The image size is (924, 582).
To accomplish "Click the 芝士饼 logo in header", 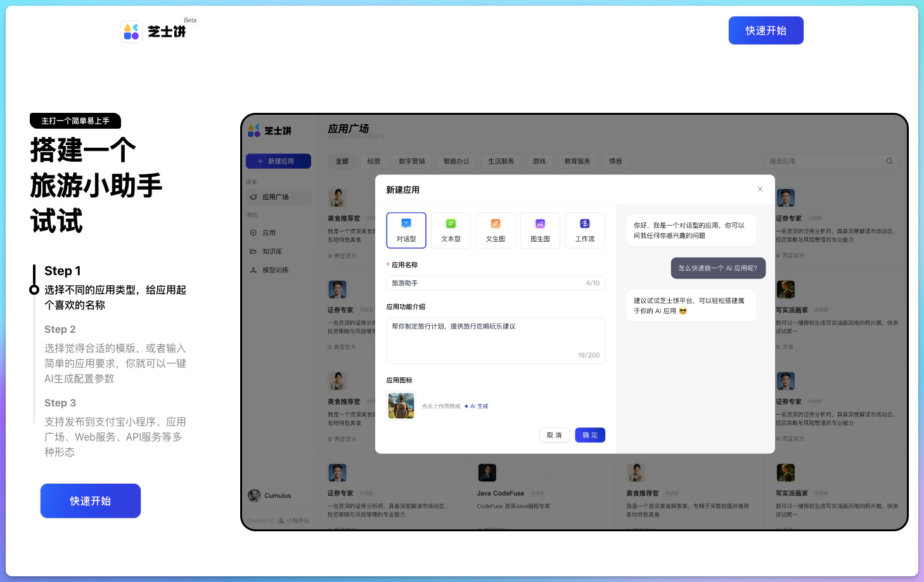I will [x=154, y=31].
